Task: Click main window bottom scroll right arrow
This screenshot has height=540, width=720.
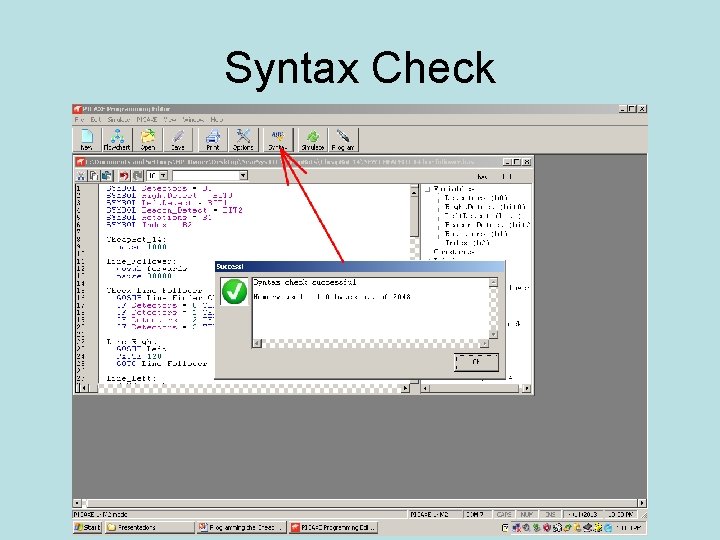Action: click(642, 503)
